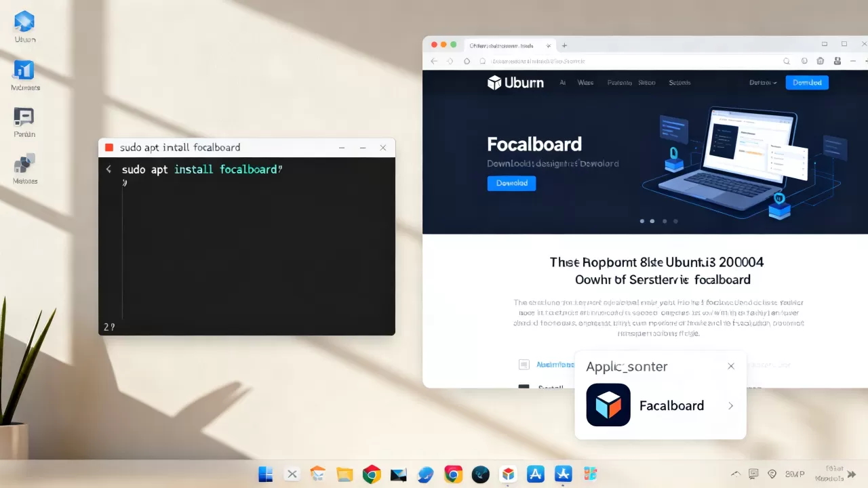This screenshot has height=488, width=868.
Task: Open Facalboard from the popup chevron
Action: [x=730, y=406]
